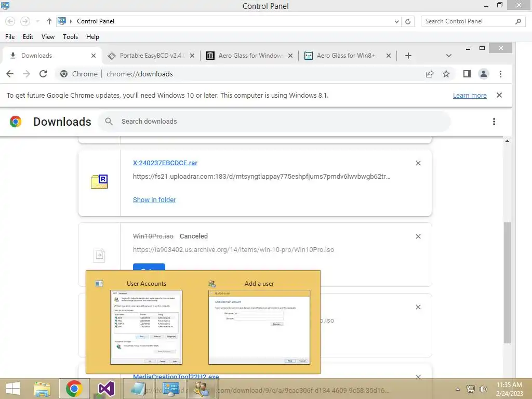The image size is (532, 399).
Task: Click the Chrome logo beside Downloads heading
Action: [x=16, y=122]
